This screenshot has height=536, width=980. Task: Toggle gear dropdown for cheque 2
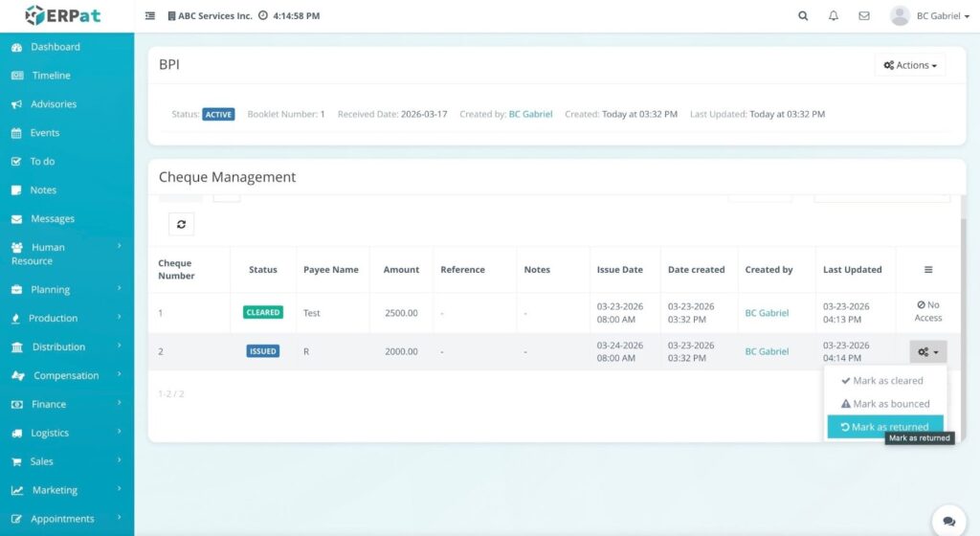(927, 351)
